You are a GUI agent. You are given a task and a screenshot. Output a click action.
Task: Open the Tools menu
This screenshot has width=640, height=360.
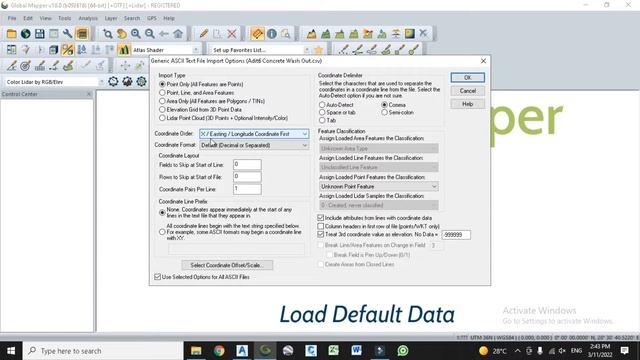64,18
